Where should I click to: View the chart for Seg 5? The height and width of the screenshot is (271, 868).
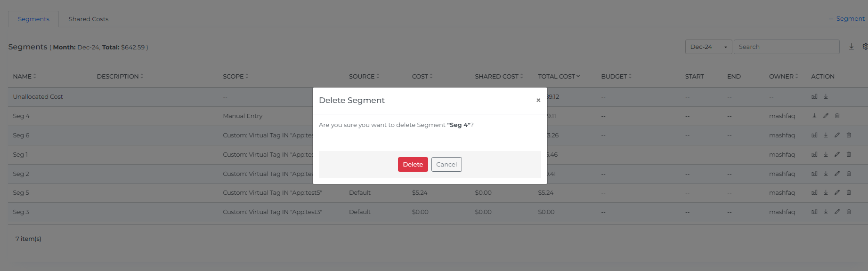point(814,192)
